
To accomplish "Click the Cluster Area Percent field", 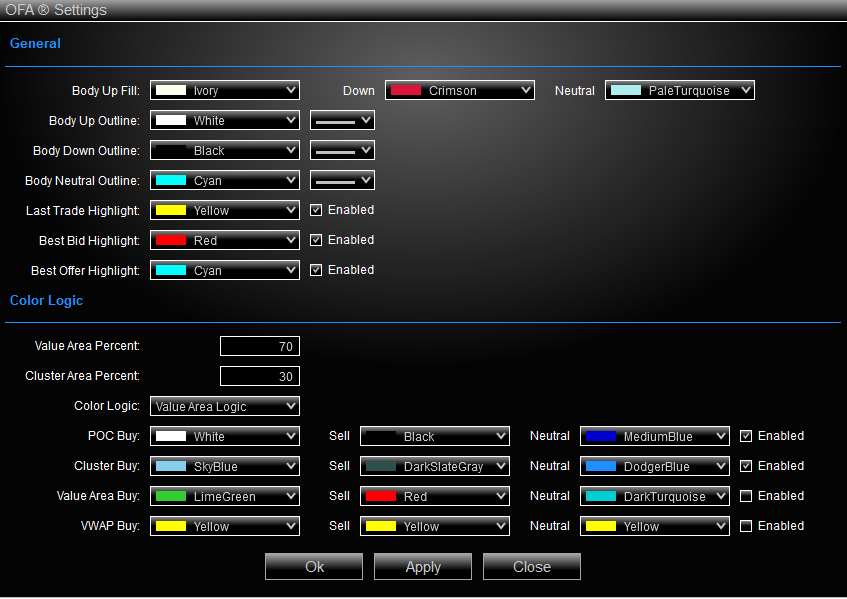I will point(260,376).
